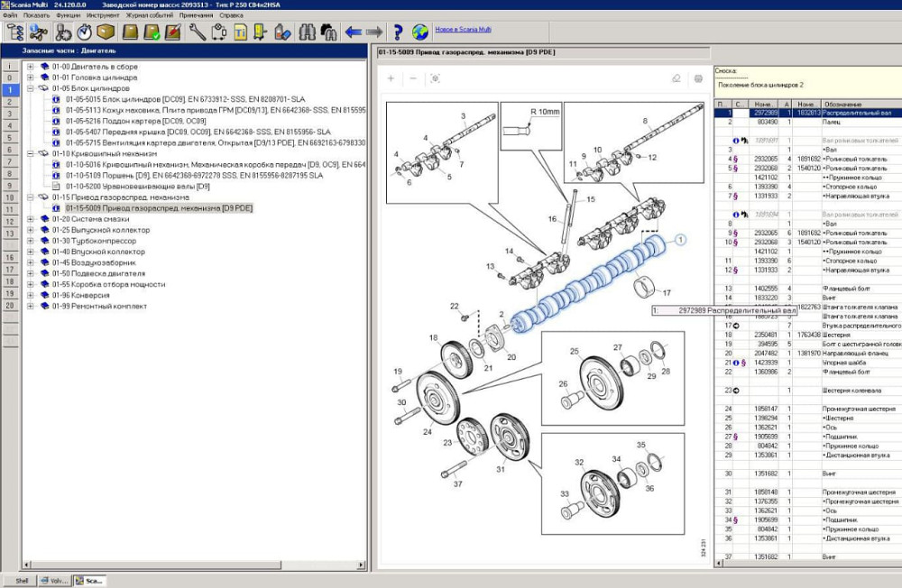Select group button 10 in the left strip
Viewport: 902px width, 588px height.
tap(9, 198)
